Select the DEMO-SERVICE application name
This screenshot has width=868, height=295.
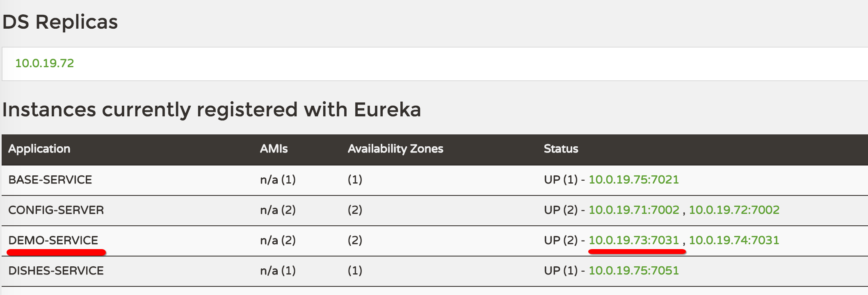[53, 240]
